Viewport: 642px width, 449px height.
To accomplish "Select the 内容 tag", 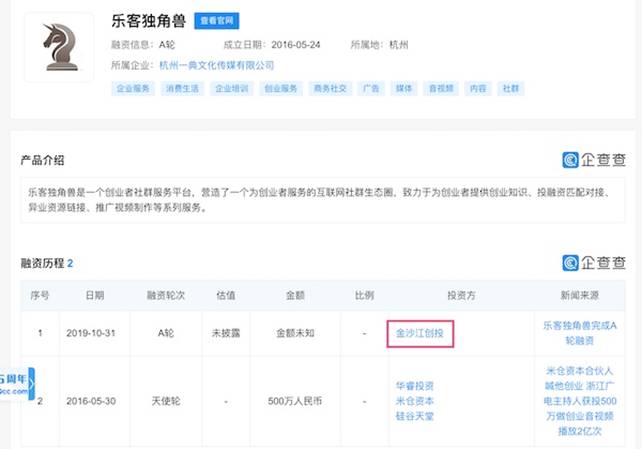I will [478, 88].
